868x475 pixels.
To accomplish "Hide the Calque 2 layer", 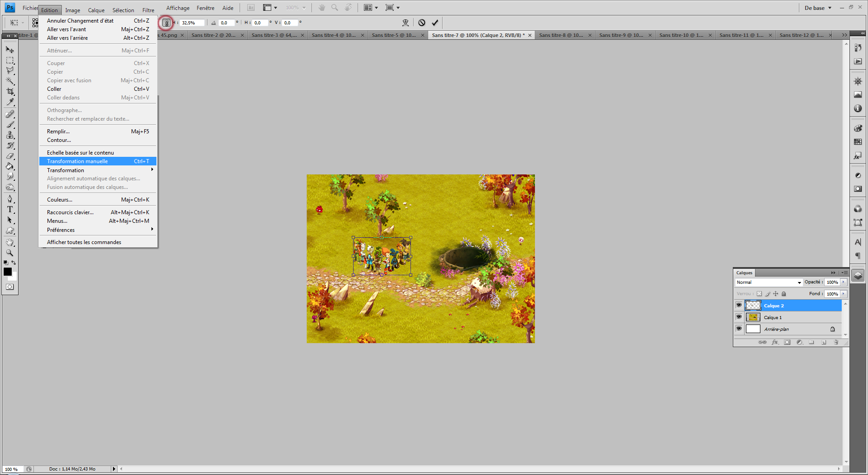I will pyautogui.click(x=739, y=305).
